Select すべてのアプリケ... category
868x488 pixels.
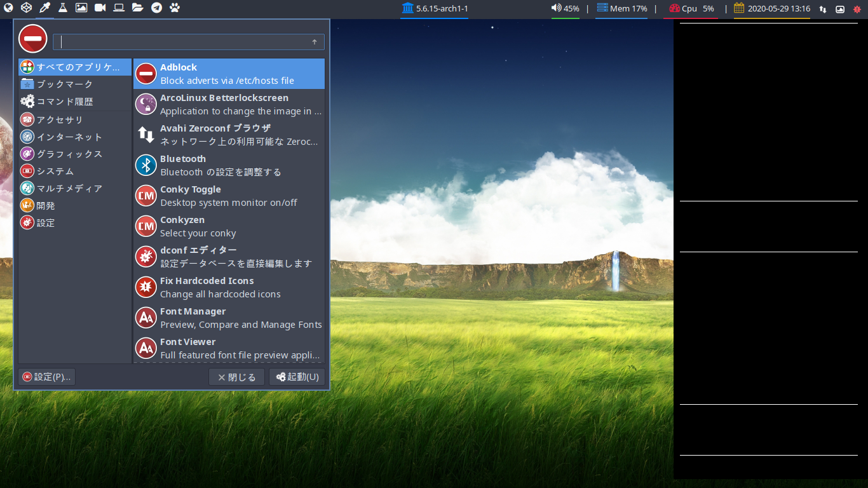pyautogui.click(x=75, y=67)
